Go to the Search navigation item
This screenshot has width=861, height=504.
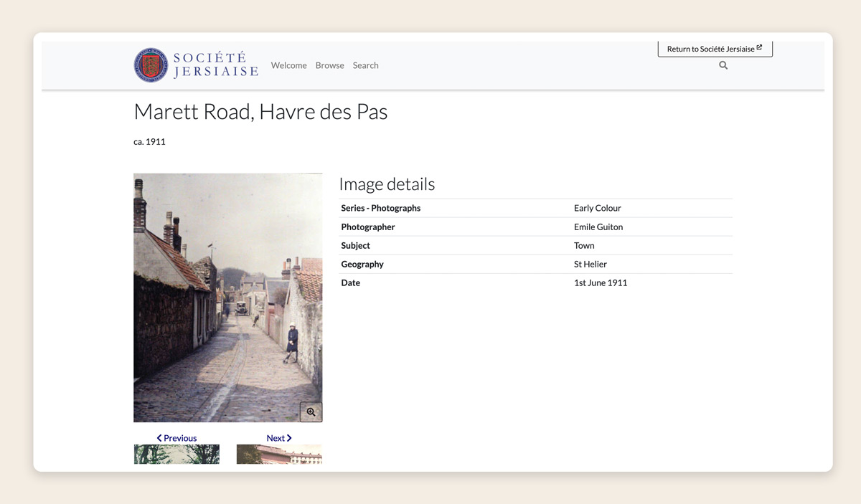(x=365, y=65)
